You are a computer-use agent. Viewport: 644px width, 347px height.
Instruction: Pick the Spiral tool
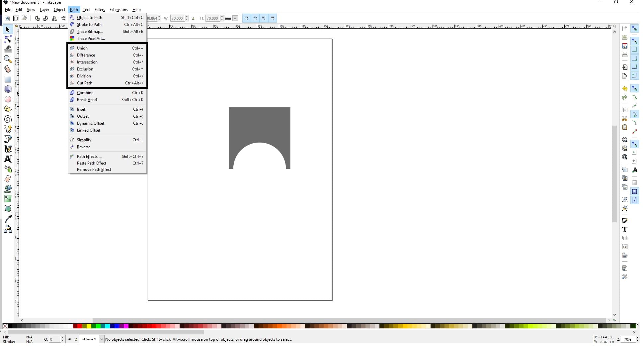pos(8,119)
